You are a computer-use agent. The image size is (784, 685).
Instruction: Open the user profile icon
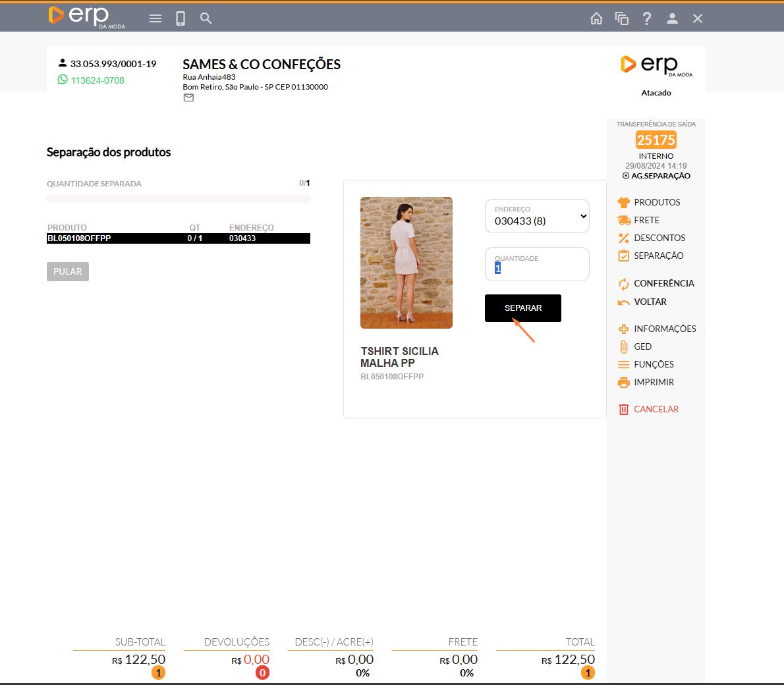(672, 18)
